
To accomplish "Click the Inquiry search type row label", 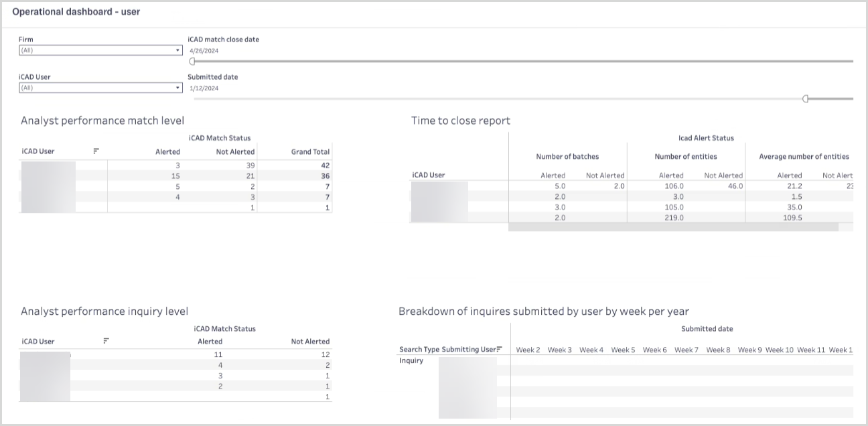I will tap(411, 360).
